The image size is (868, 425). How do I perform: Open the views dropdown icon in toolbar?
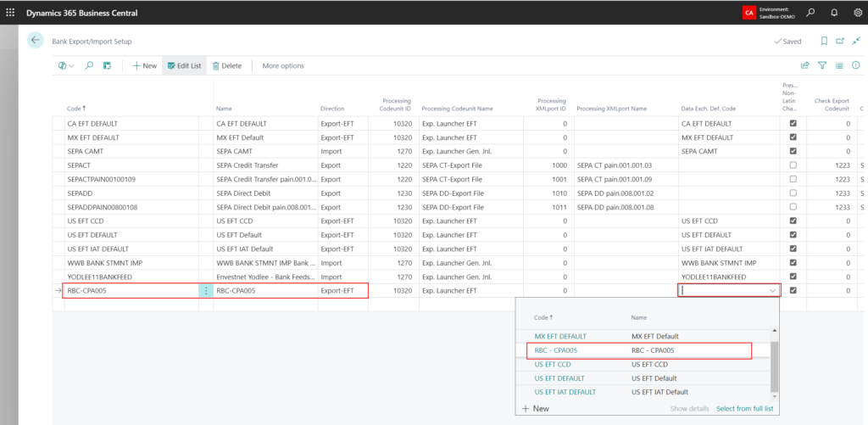[x=66, y=65]
